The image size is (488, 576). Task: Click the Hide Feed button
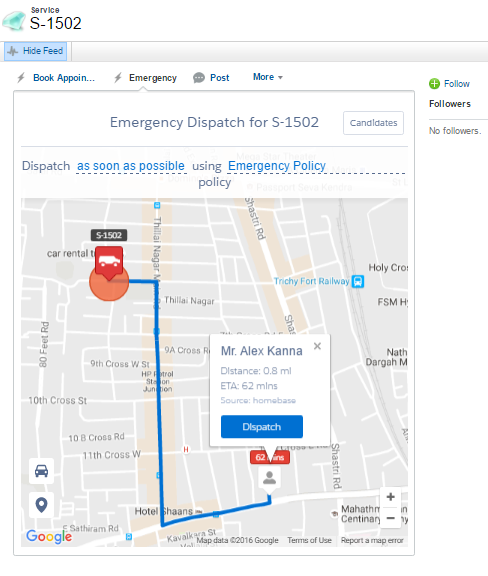click(36, 51)
